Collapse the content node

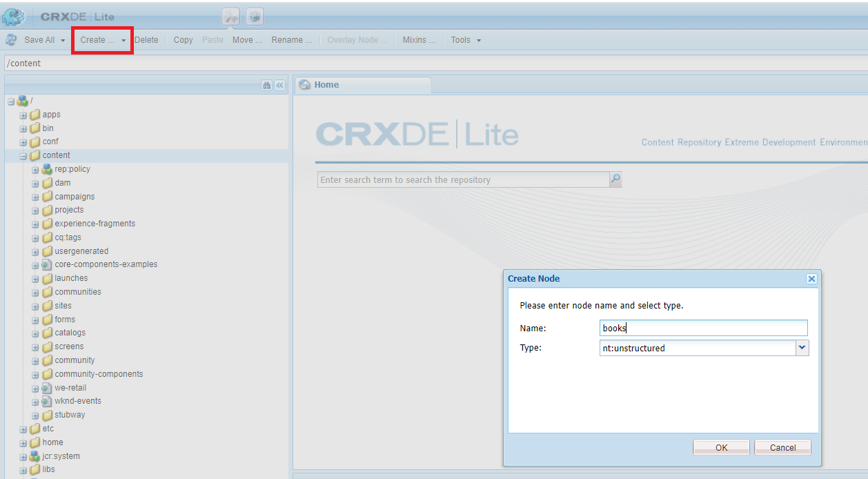(x=23, y=156)
